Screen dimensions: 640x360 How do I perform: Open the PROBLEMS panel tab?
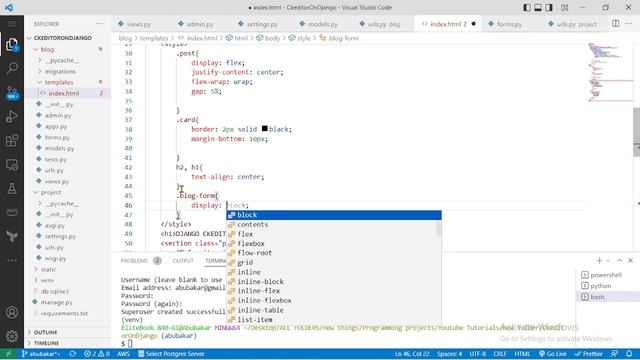[134, 261]
